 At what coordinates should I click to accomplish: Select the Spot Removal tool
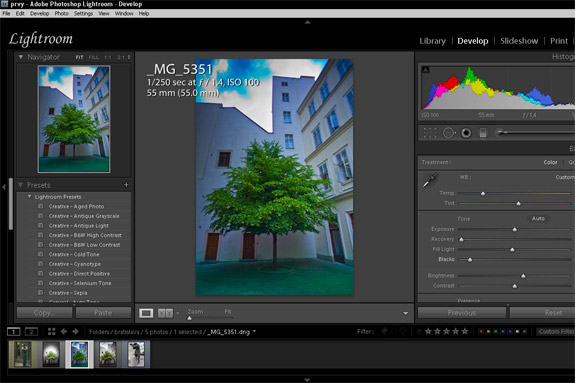tap(449, 133)
